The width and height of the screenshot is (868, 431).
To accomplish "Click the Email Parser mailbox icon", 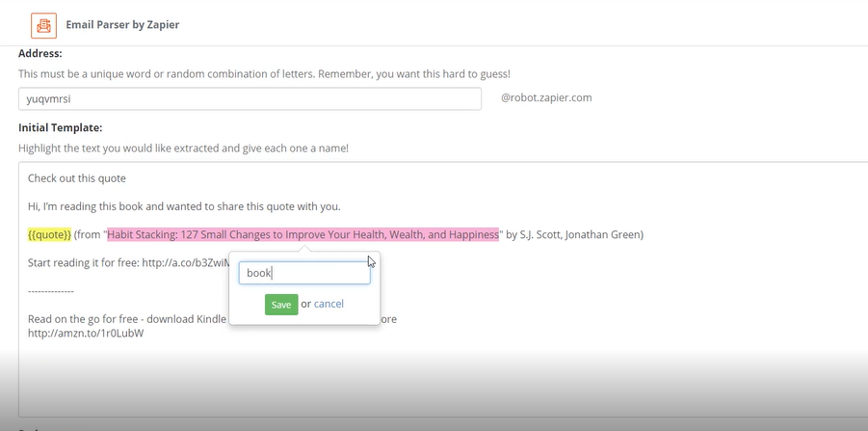I will [x=43, y=25].
